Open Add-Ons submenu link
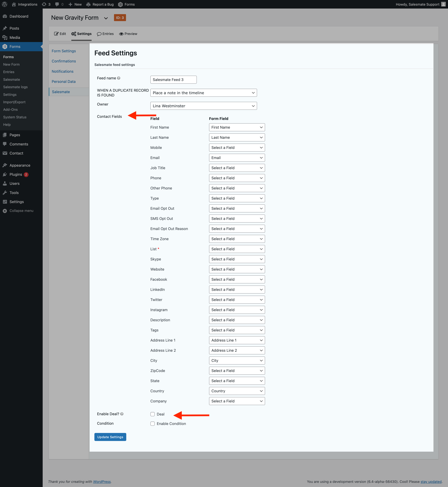Viewport: 448px width, 487px height. 10,109
